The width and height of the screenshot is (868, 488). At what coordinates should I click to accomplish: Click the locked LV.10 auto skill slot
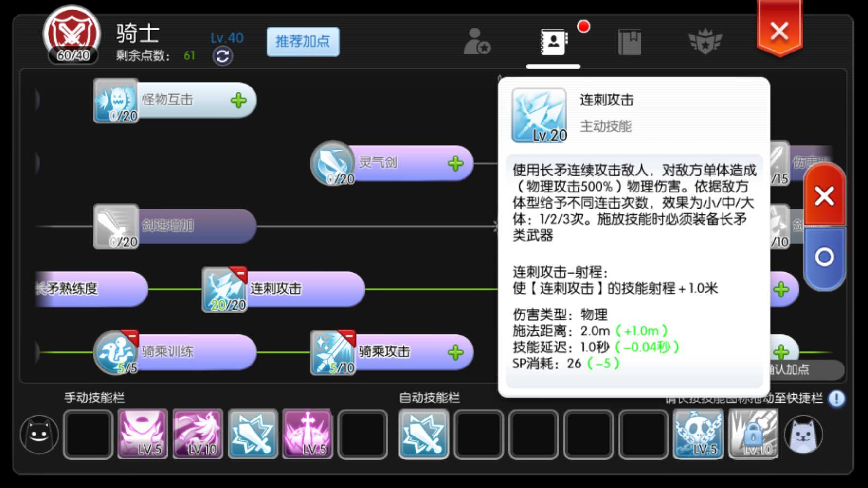(753, 434)
